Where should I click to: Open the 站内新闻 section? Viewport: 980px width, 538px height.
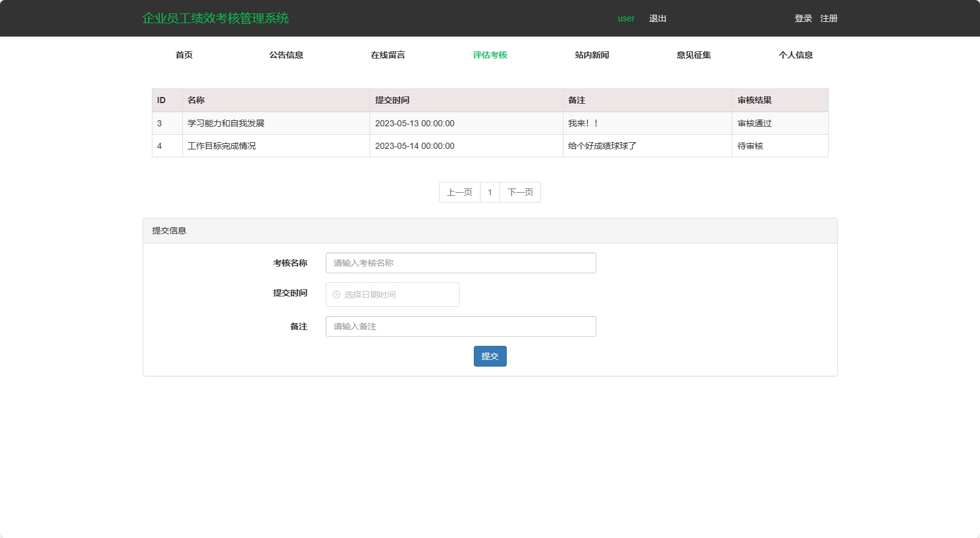[x=592, y=55]
